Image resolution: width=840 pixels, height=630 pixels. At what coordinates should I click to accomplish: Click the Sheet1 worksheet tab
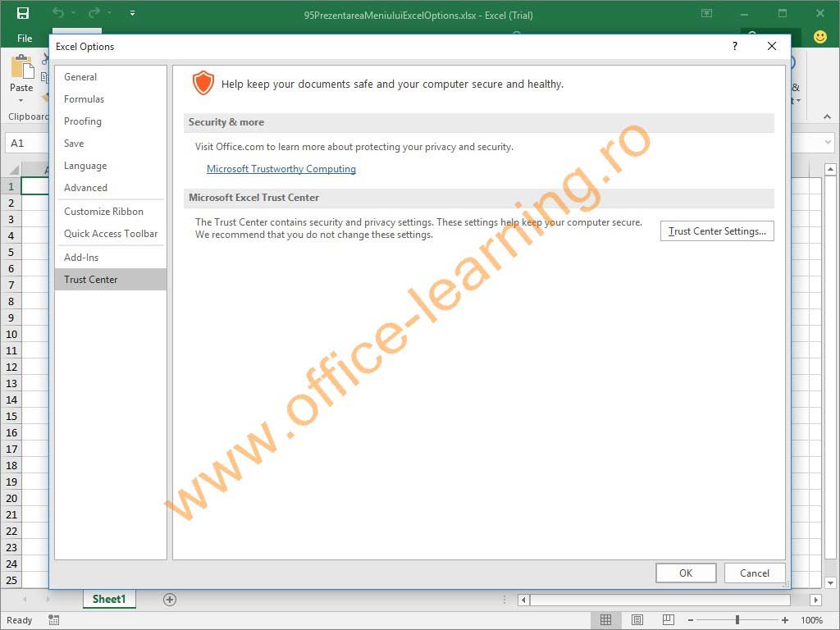[x=109, y=599]
